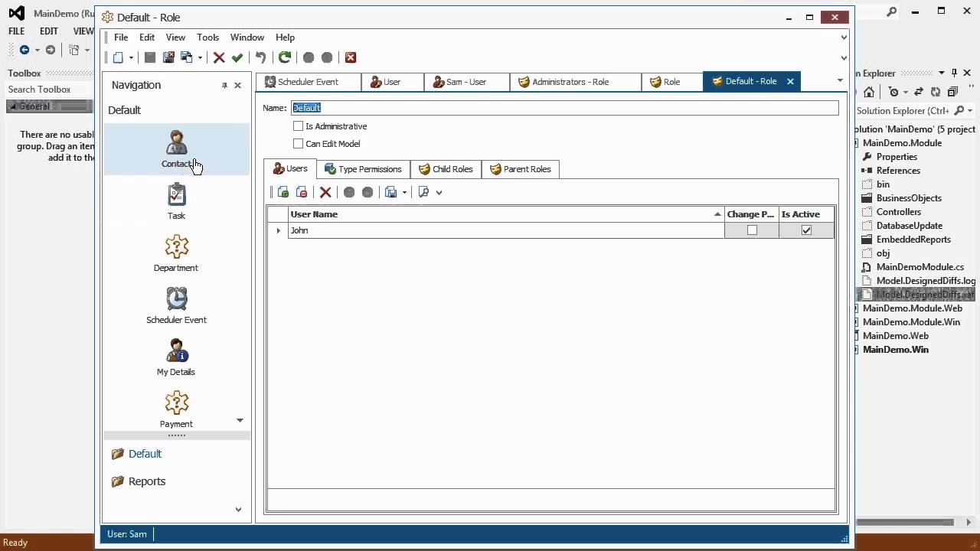
Task: Switch to Users tab
Action: click(290, 168)
